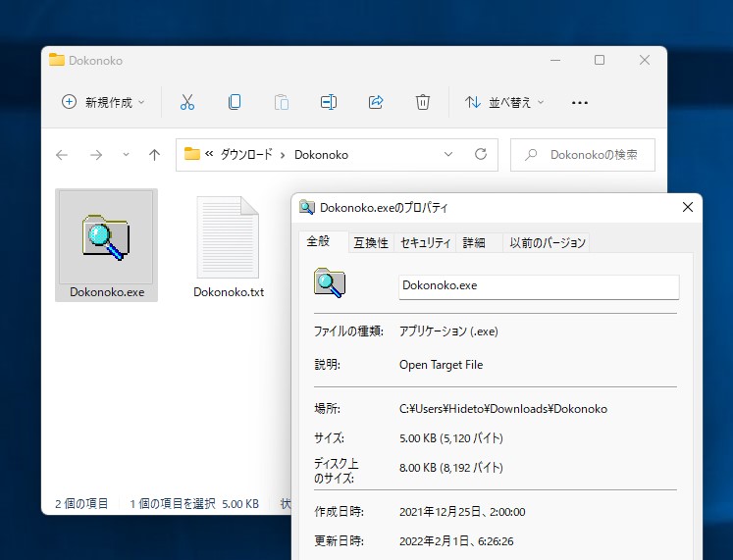733x560 pixels.
Task: Click the size value 5.00 KB (5,120 バイト)
Action: tap(451, 438)
